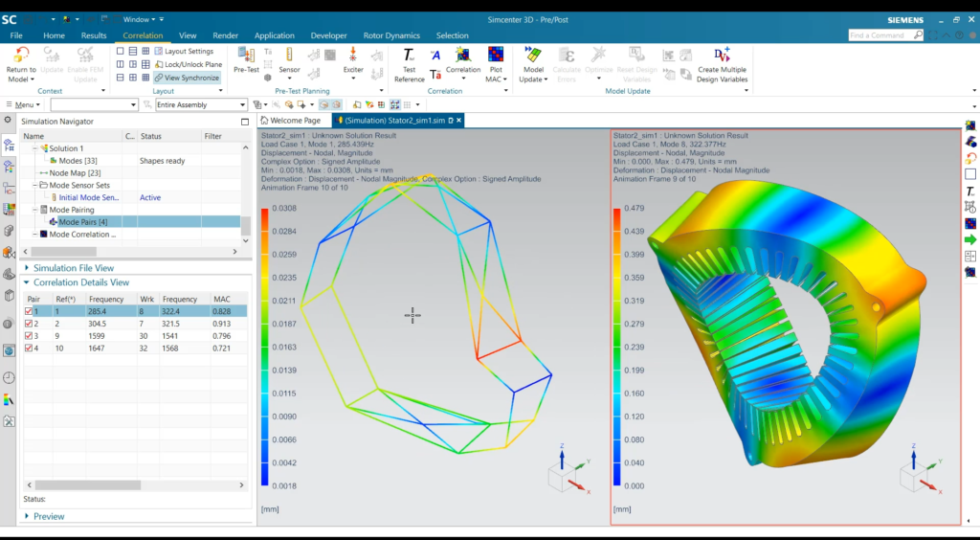Click the Return to Model icon
Screen dimensions: 980x540
pos(21,56)
